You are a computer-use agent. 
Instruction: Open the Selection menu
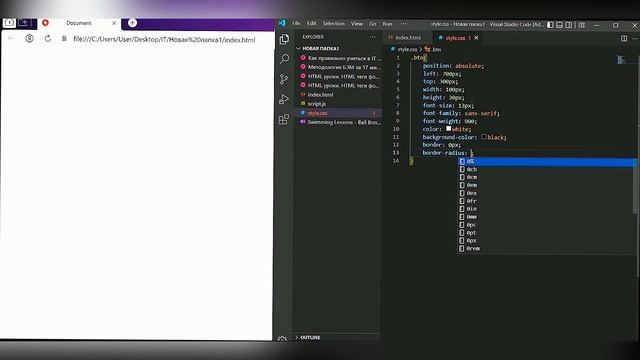coord(333,24)
